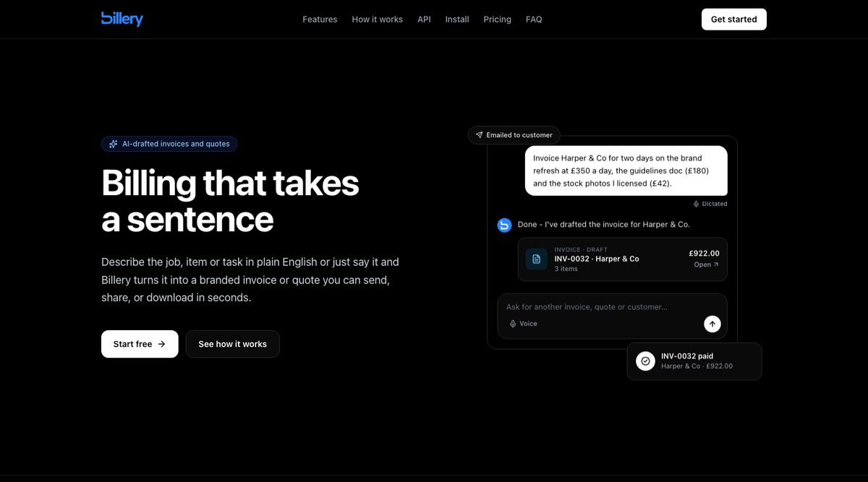The height and width of the screenshot is (482, 868).
Task: Click the Done - I've drafted reply text
Action: tap(604, 224)
